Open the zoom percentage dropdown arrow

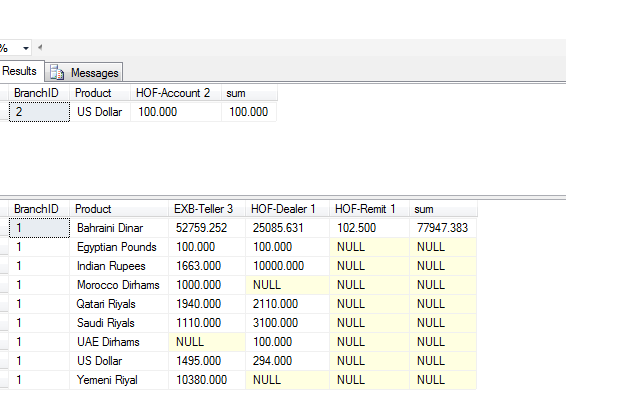coord(26,48)
